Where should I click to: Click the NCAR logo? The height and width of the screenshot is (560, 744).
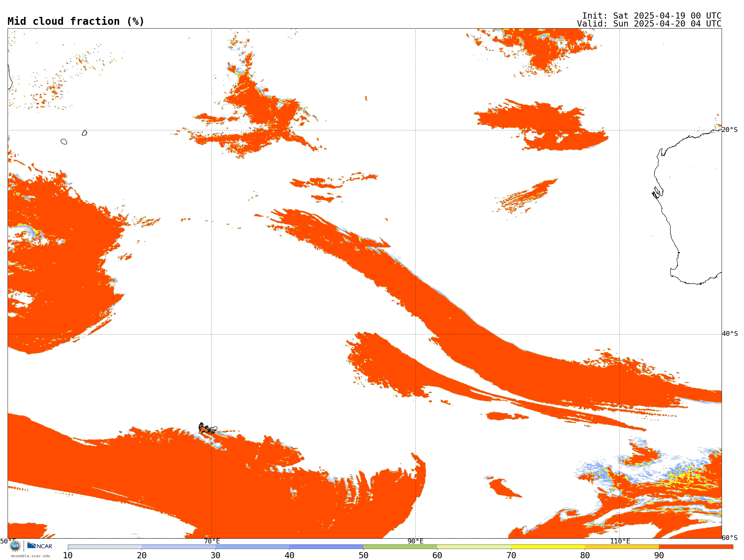tap(40, 546)
